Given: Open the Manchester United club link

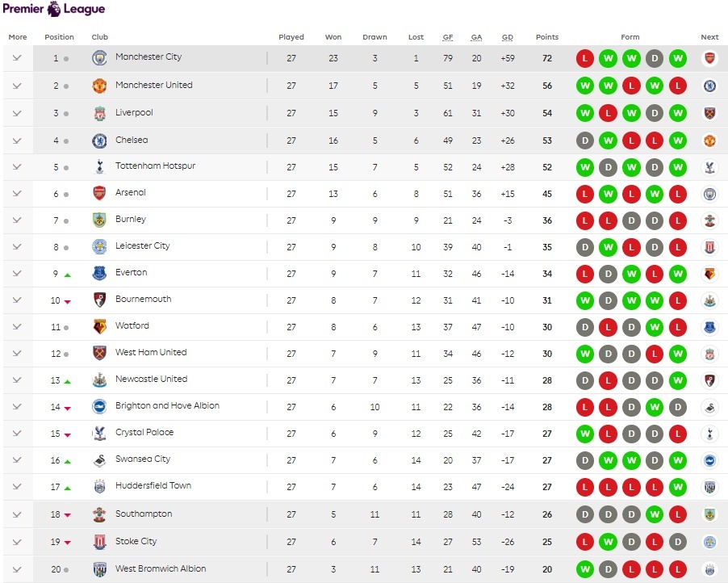Looking at the screenshot, I should tap(153, 86).
